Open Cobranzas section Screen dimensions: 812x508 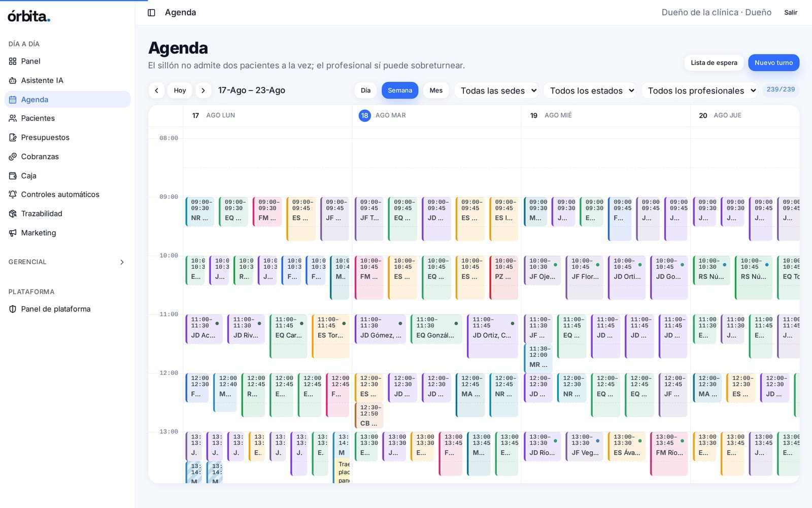click(67, 156)
